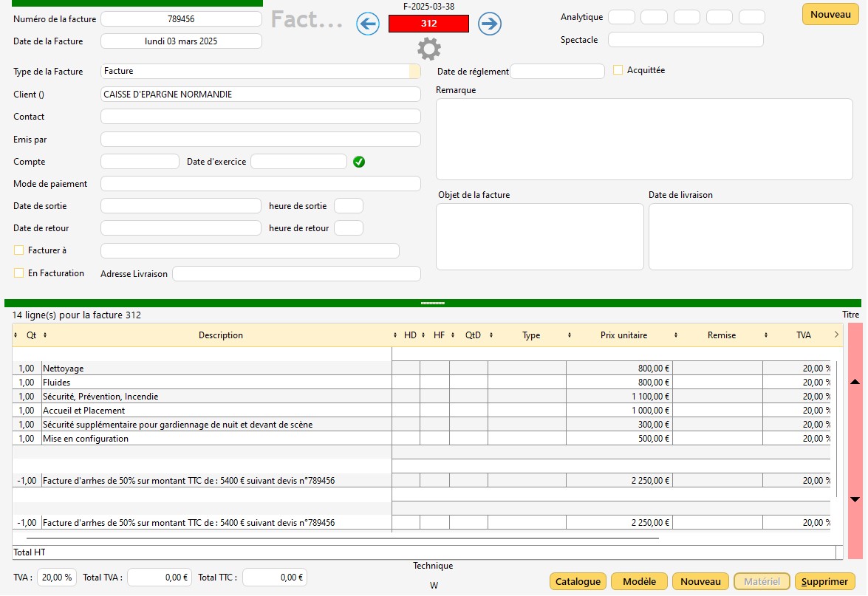Enable the Facturer à checkbox
The image size is (868, 596).
pyautogui.click(x=19, y=250)
